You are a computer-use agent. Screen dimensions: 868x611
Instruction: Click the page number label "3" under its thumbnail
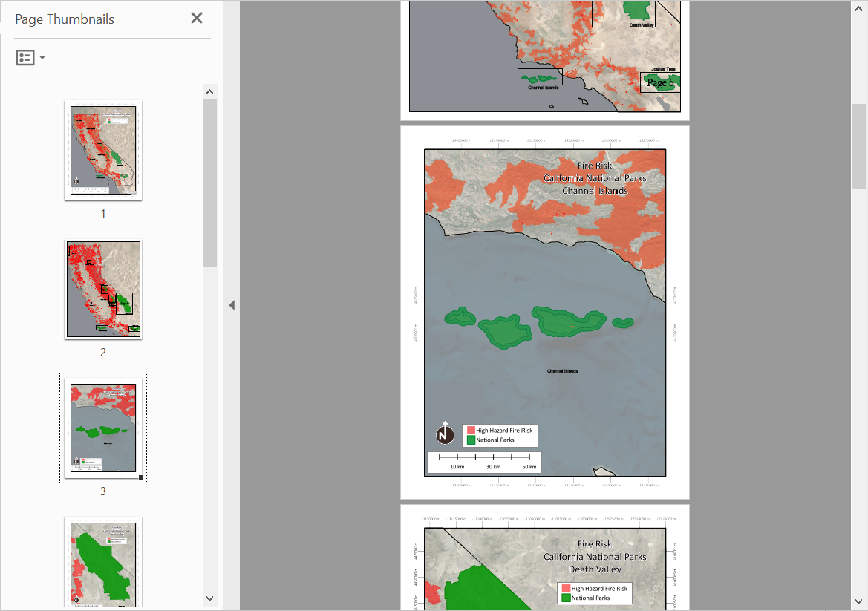tap(103, 491)
